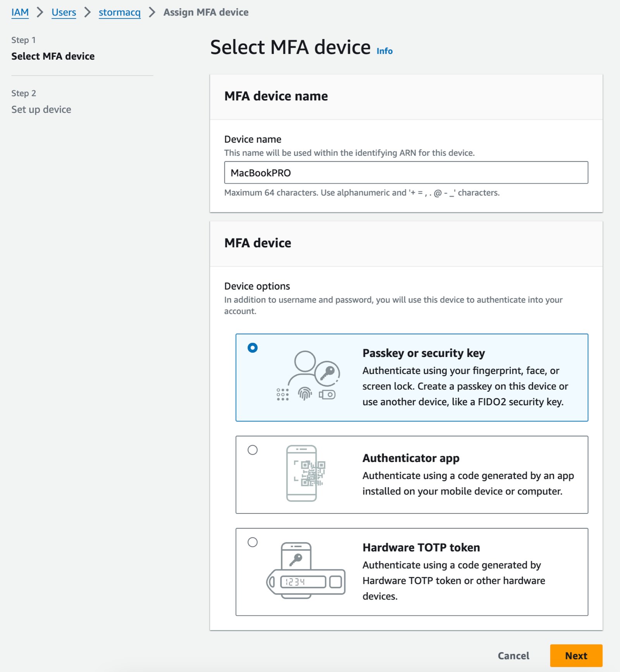
Task: Click the chevron after the stormacq breadcrumb
Action: (151, 12)
